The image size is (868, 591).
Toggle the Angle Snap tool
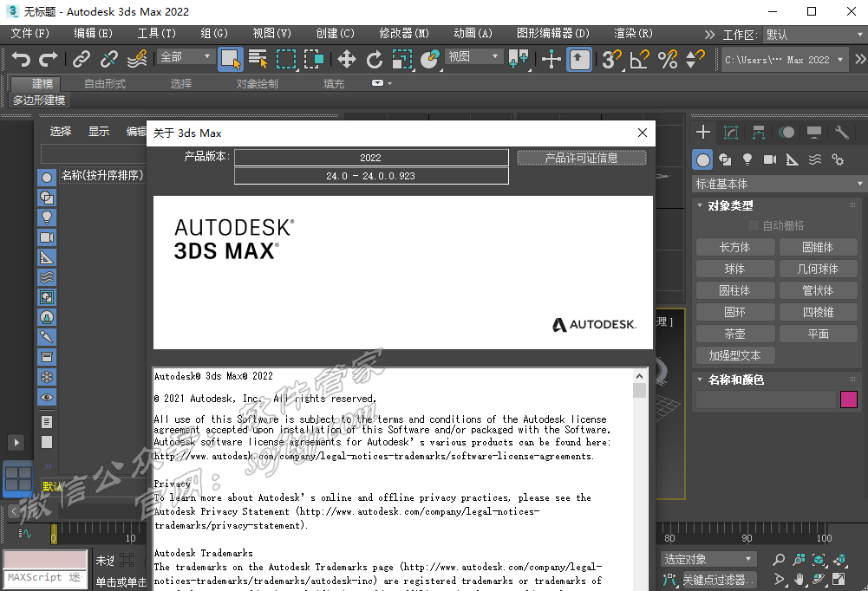click(639, 59)
